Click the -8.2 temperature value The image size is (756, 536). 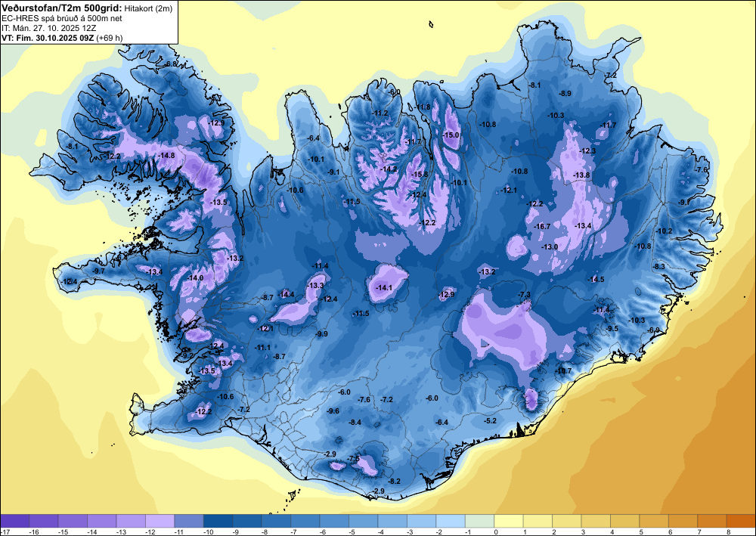395,481
